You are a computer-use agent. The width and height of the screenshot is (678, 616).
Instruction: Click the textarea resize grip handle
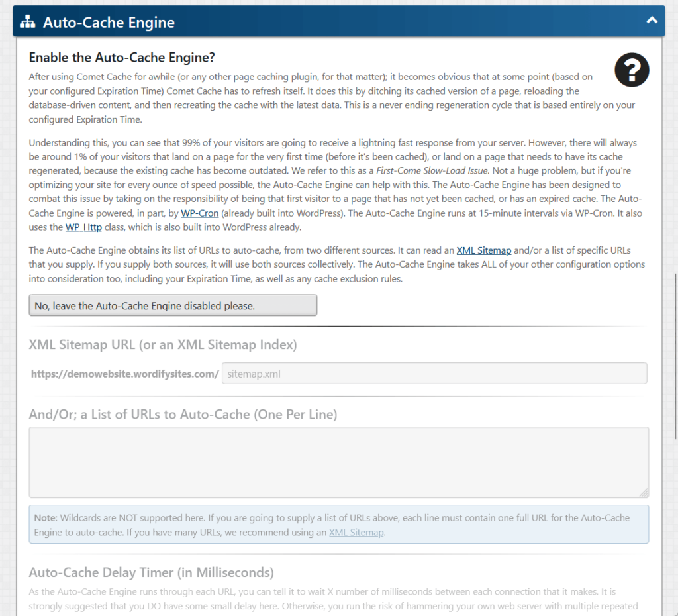point(644,493)
